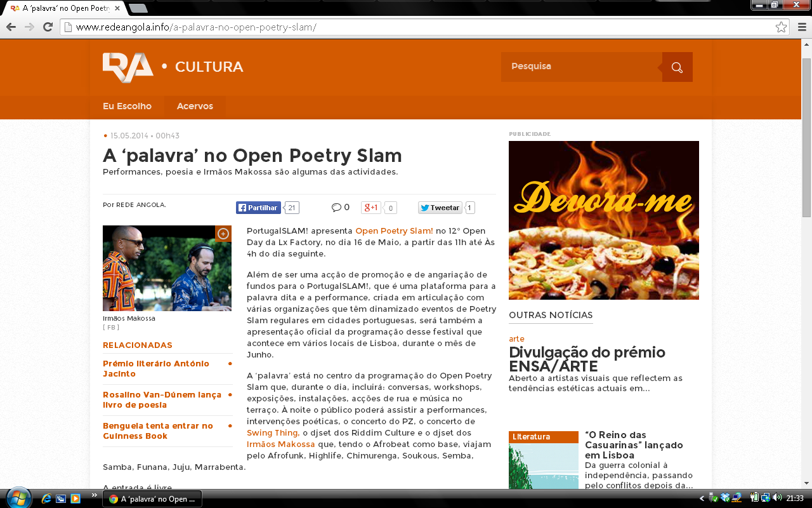Tweet the article with Tweetar button
The image size is (812, 508).
pyautogui.click(x=439, y=208)
